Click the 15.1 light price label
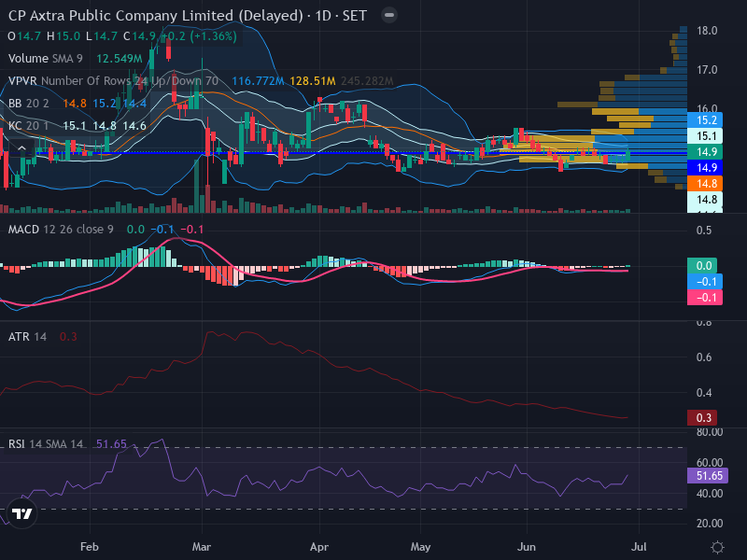 point(705,136)
